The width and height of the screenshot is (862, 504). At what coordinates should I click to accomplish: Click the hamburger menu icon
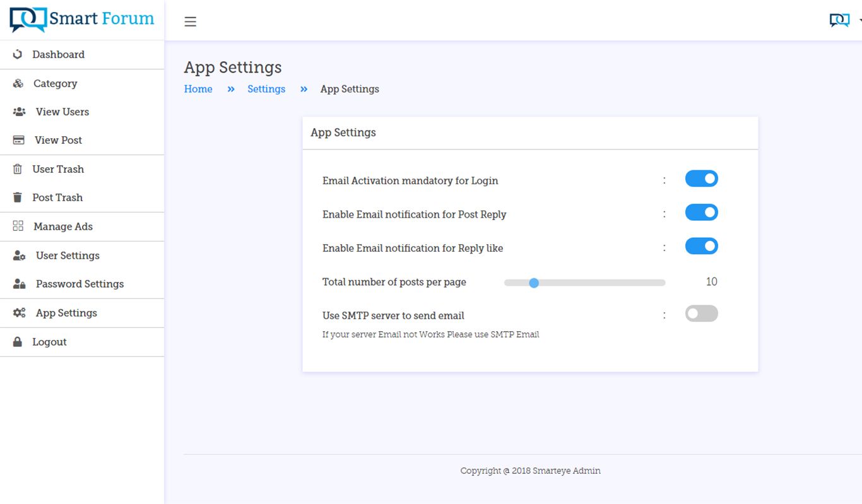[190, 21]
